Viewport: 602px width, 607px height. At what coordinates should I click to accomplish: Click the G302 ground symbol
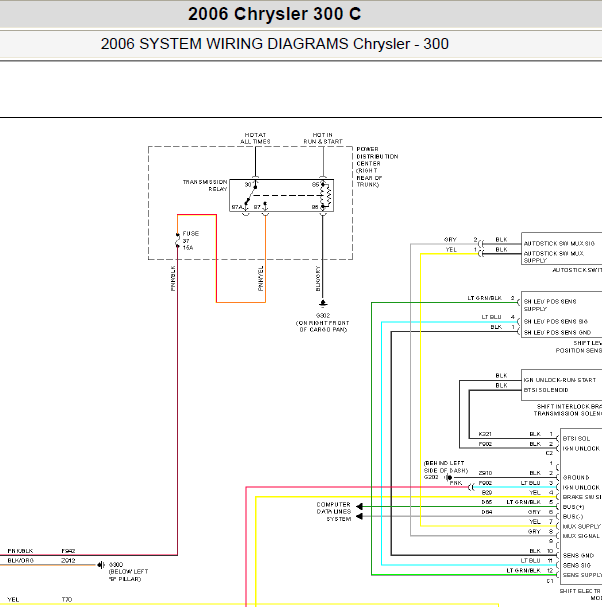tap(323, 304)
